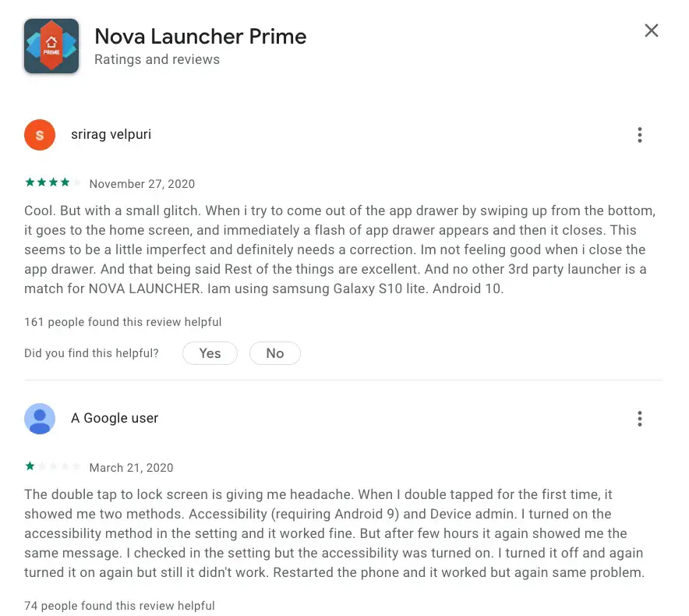Select the Nova Launcher Prime title

tap(200, 37)
